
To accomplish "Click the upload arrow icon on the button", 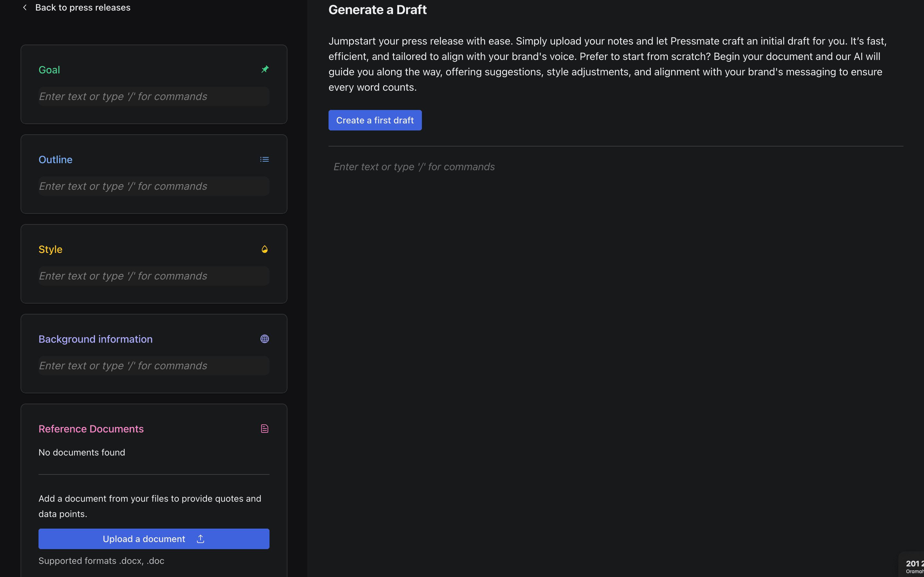I will [x=201, y=539].
